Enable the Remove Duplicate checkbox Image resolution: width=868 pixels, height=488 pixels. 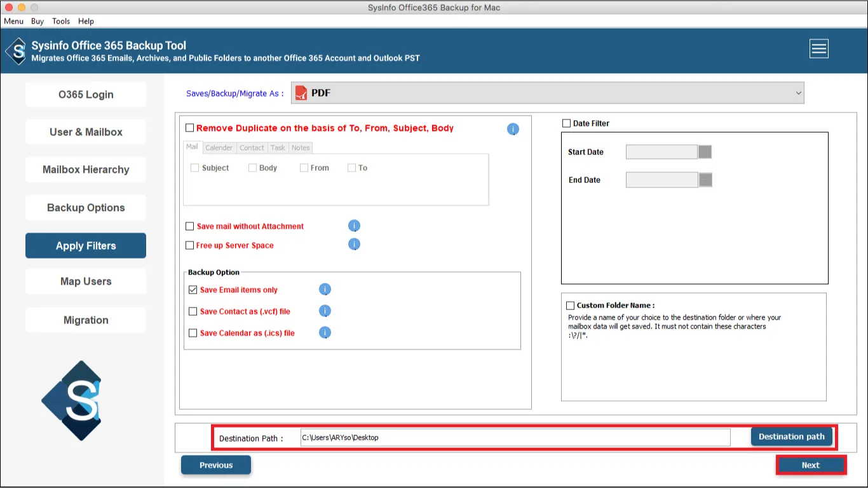coord(189,128)
